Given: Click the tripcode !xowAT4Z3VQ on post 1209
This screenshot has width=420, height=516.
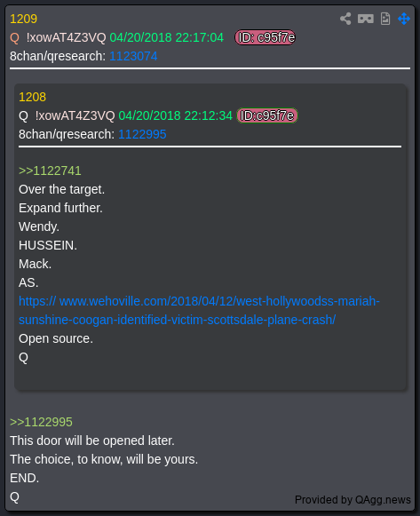Looking at the screenshot, I should (x=66, y=37).
